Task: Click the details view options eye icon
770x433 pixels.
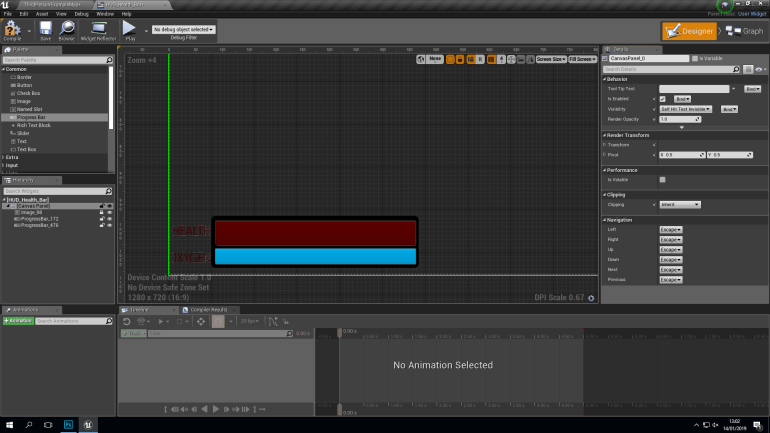Action: (760, 69)
